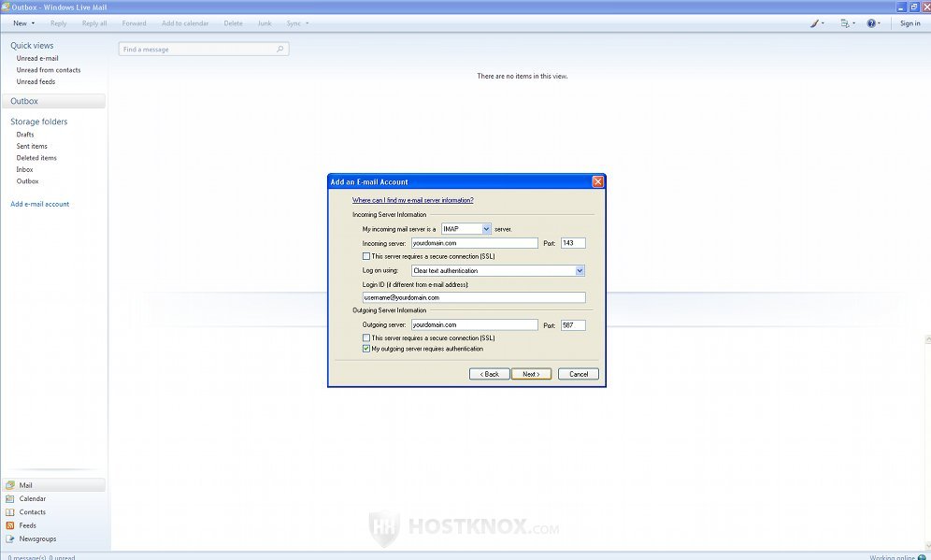Select Unread e-mail quick view
931x560 pixels.
pos(37,58)
